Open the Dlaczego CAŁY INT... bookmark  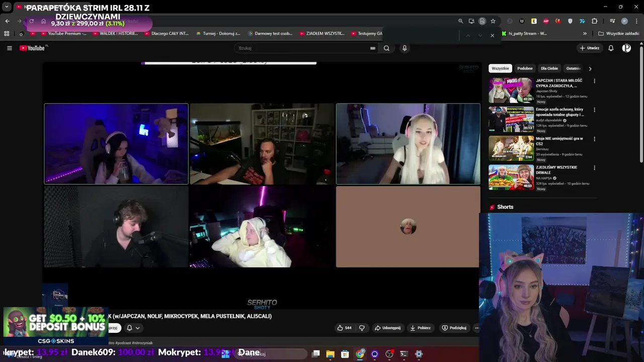point(166,34)
